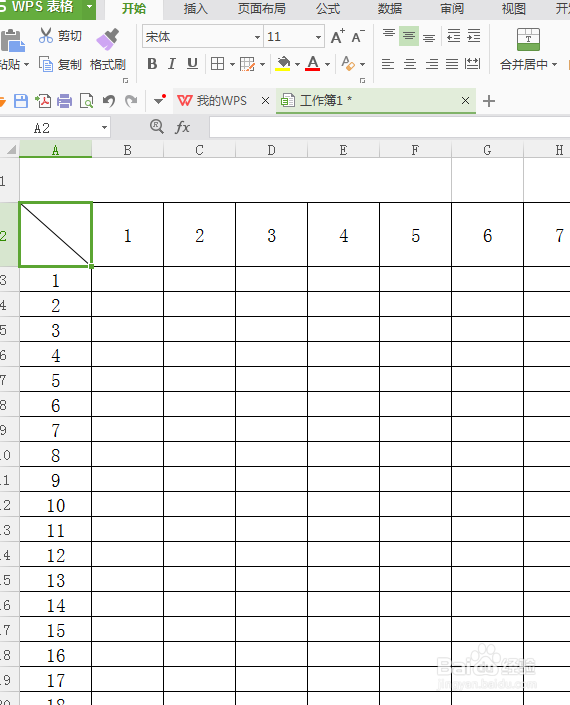Apply red font color A
Viewport: 570px width, 705px height.
coord(313,64)
